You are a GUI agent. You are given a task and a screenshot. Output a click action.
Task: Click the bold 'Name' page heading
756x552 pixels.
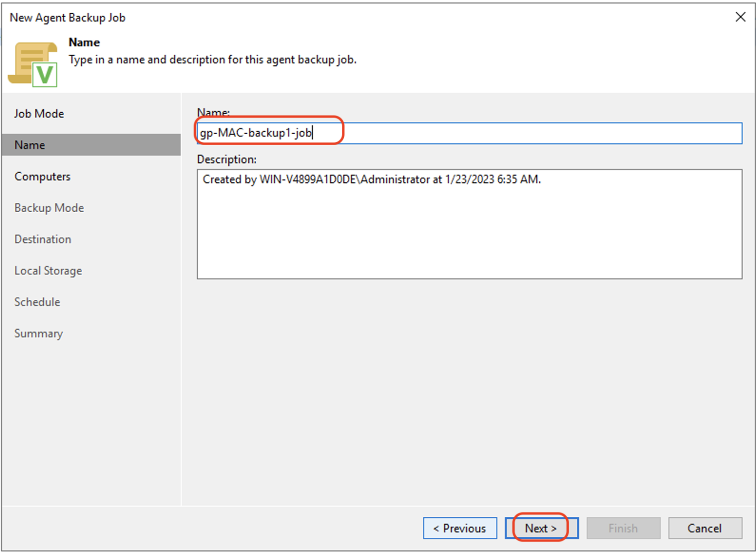[84, 42]
